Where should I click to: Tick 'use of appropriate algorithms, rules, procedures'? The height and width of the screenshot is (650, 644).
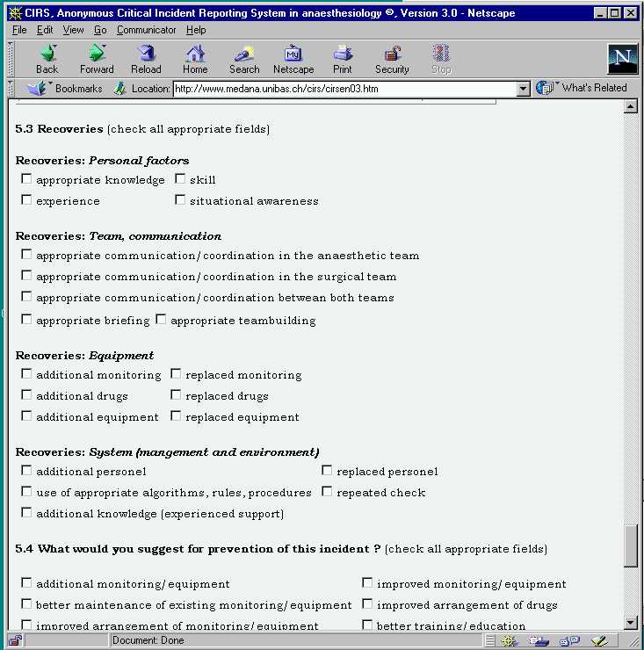coord(26,492)
